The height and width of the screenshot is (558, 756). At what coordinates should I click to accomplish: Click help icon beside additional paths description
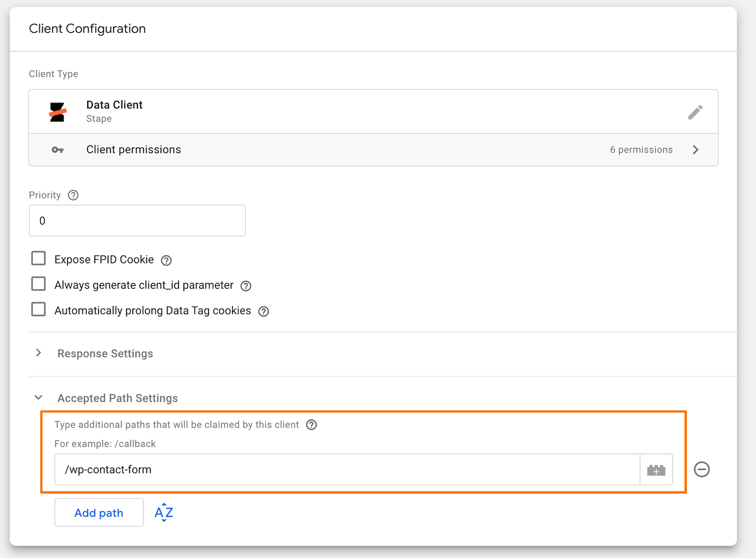point(312,425)
